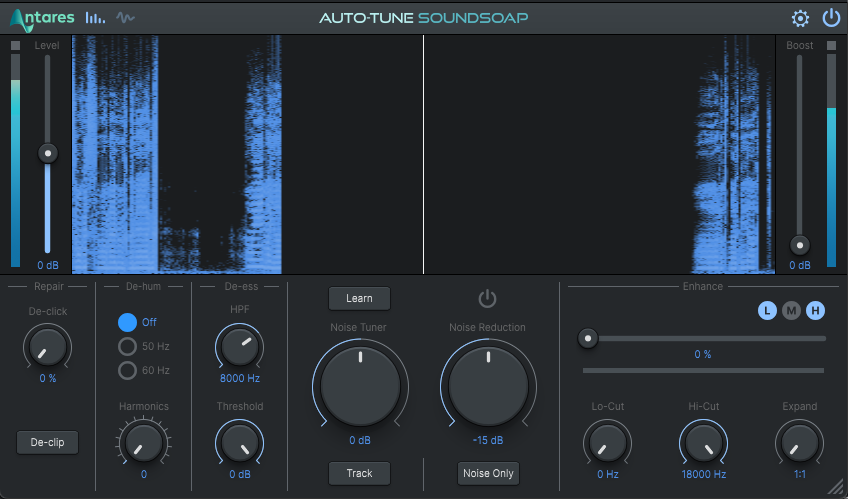Click the Boost 0 dB readout

coord(800,265)
